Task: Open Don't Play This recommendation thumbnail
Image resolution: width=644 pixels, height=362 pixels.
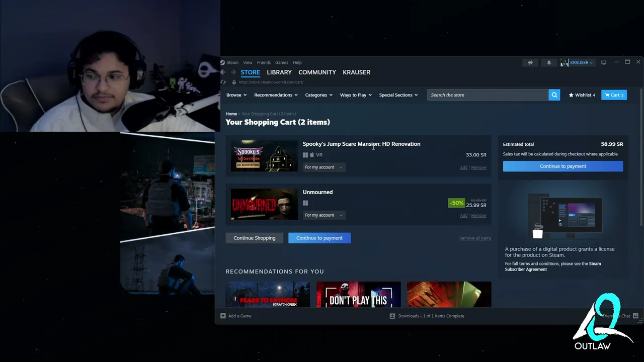Action: pos(358,295)
